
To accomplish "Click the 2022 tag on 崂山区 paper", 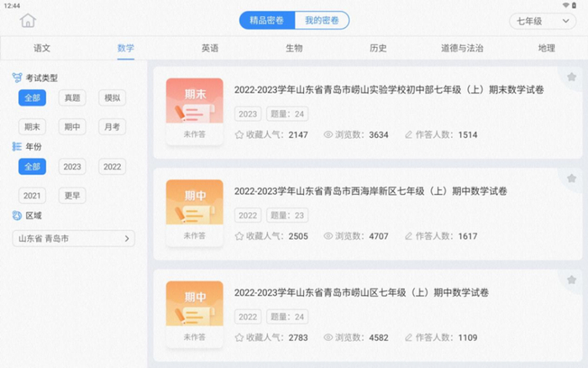I will point(248,317).
